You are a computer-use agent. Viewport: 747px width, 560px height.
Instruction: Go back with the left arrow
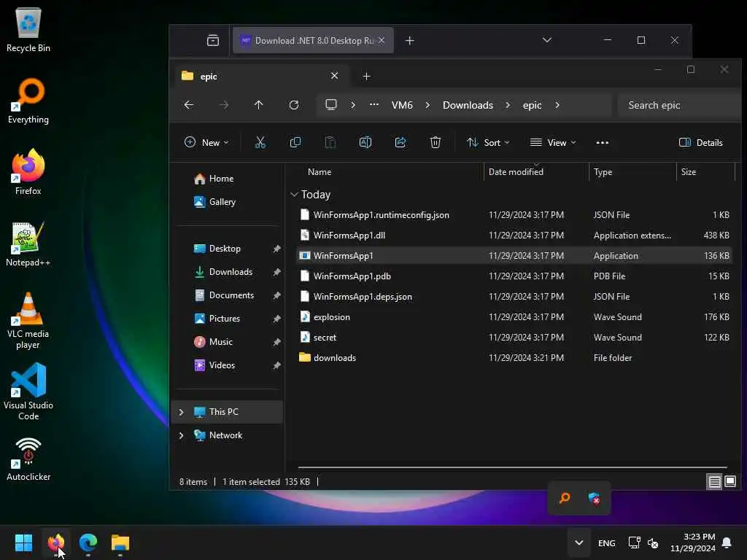189,105
